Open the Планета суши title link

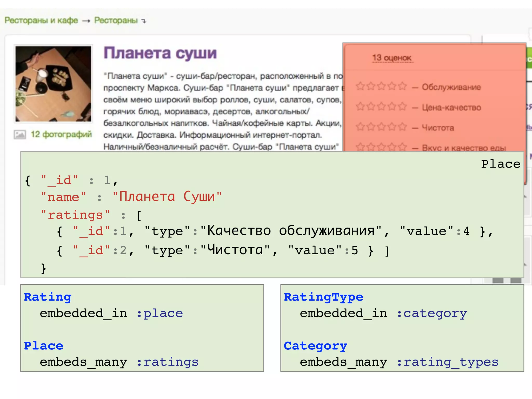pyautogui.click(x=160, y=53)
